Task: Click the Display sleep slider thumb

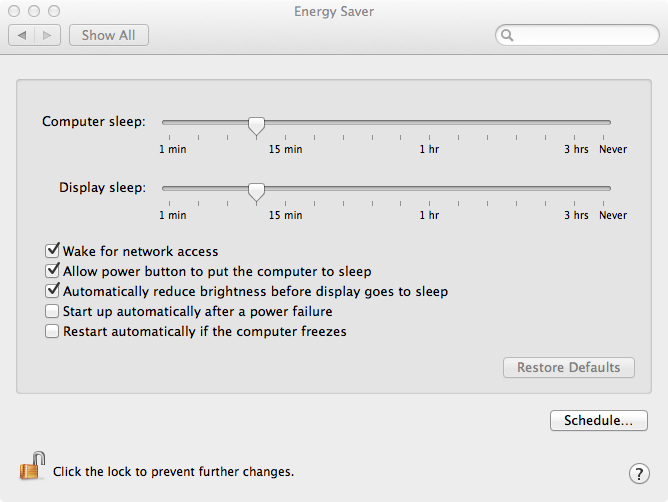Action: pos(256,192)
